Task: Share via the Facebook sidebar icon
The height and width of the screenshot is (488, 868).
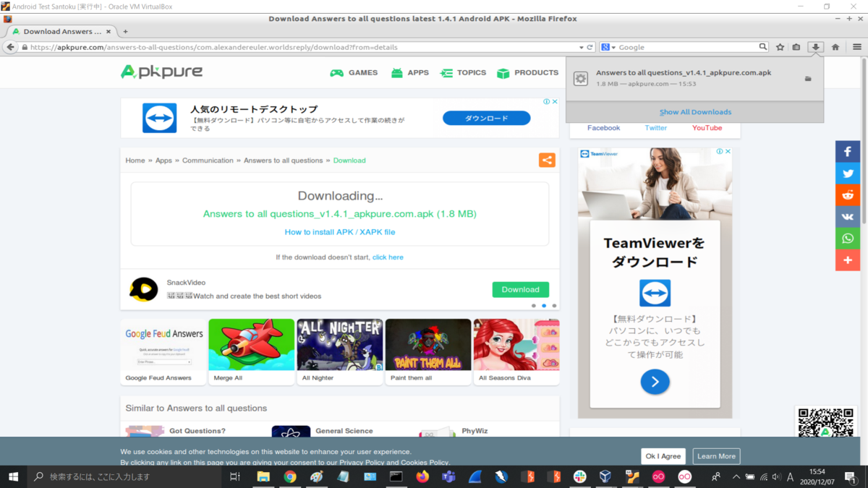Action: point(848,152)
